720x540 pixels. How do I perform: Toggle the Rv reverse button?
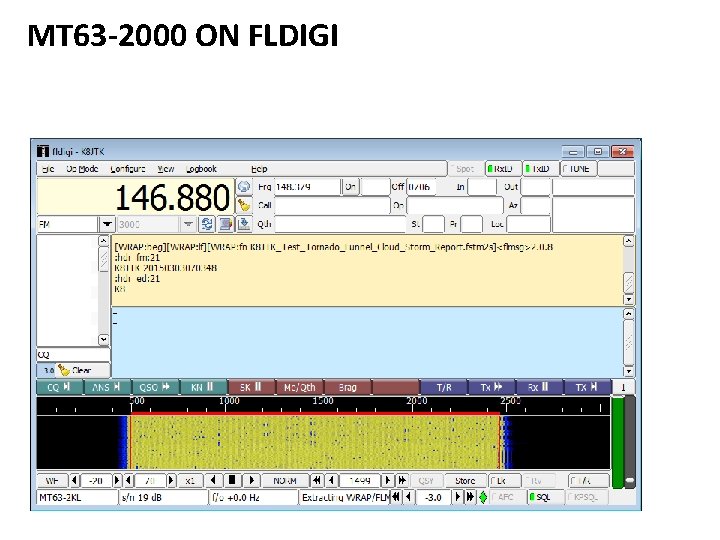pos(539,480)
